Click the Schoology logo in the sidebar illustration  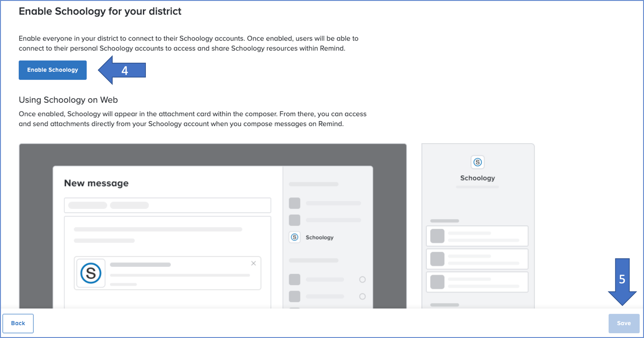tap(477, 162)
